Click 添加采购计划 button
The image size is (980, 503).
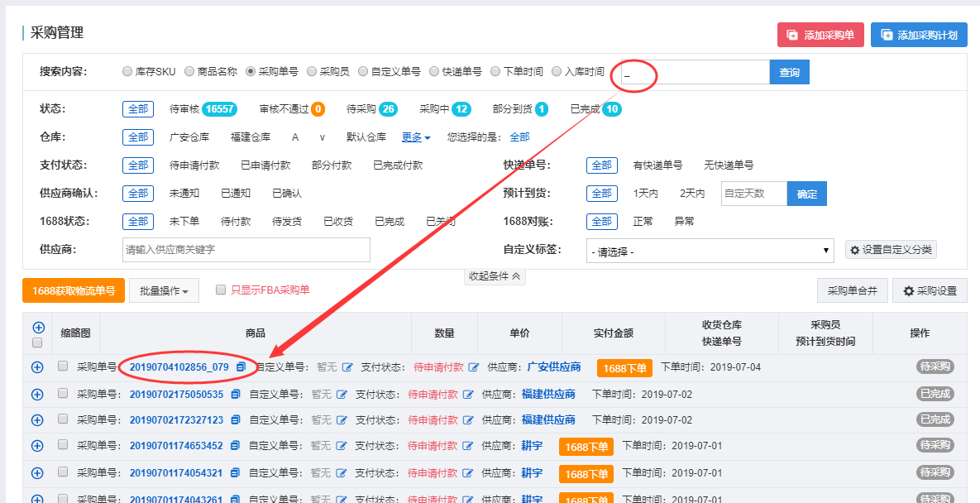tap(919, 35)
